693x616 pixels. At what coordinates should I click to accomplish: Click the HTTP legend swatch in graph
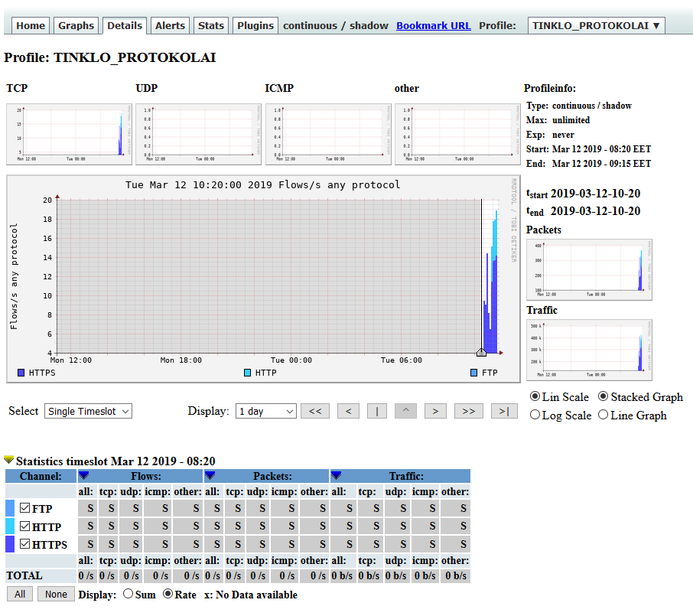(248, 373)
